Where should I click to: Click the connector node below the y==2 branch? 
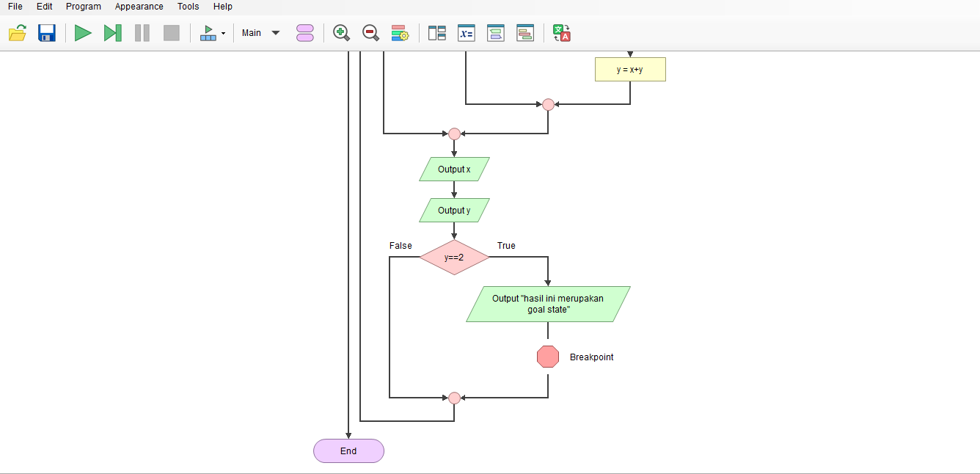click(454, 398)
